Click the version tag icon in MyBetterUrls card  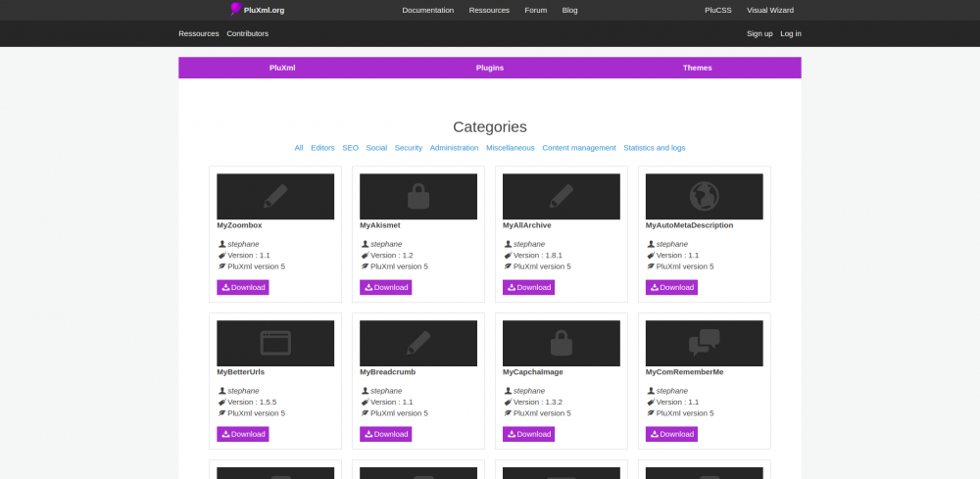click(221, 403)
